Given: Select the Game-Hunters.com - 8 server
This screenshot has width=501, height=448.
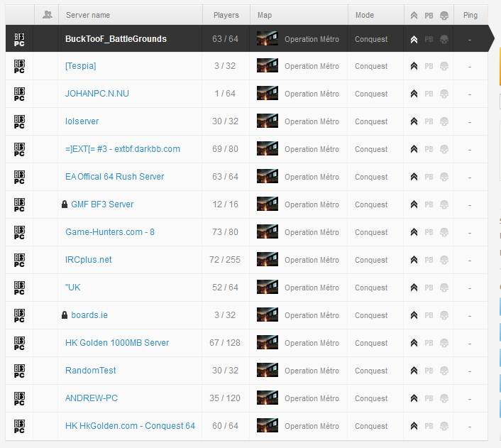Looking at the screenshot, I should (109, 232).
